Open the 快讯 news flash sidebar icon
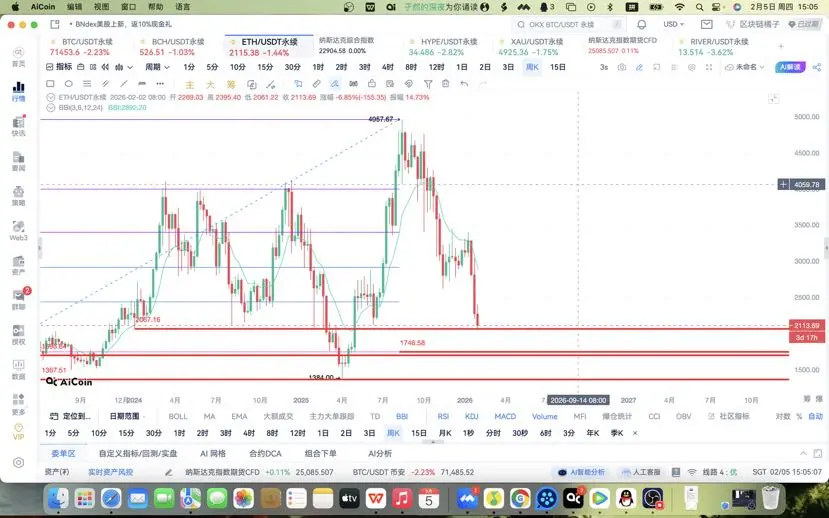This screenshot has width=829, height=518. 19,126
